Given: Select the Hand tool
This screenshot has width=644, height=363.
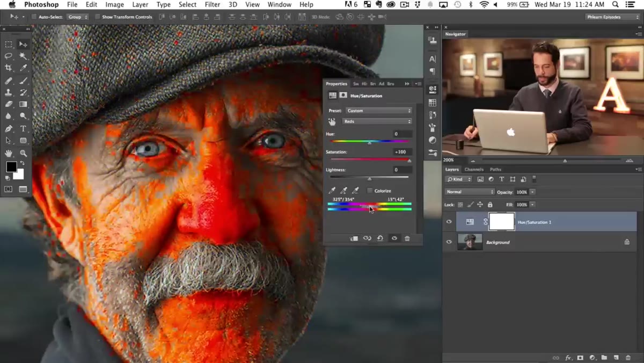Looking at the screenshot, I should point(9,154).
